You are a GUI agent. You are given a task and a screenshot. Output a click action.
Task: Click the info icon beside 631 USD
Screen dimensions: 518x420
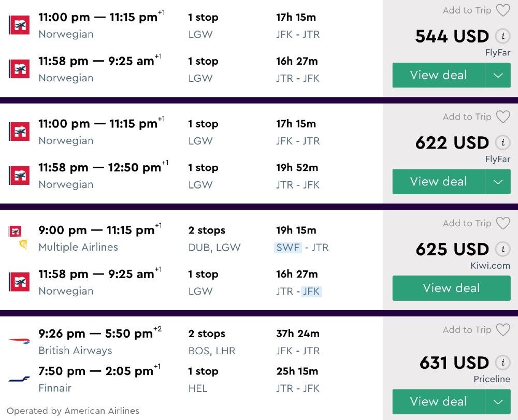[x=501, y=363]
